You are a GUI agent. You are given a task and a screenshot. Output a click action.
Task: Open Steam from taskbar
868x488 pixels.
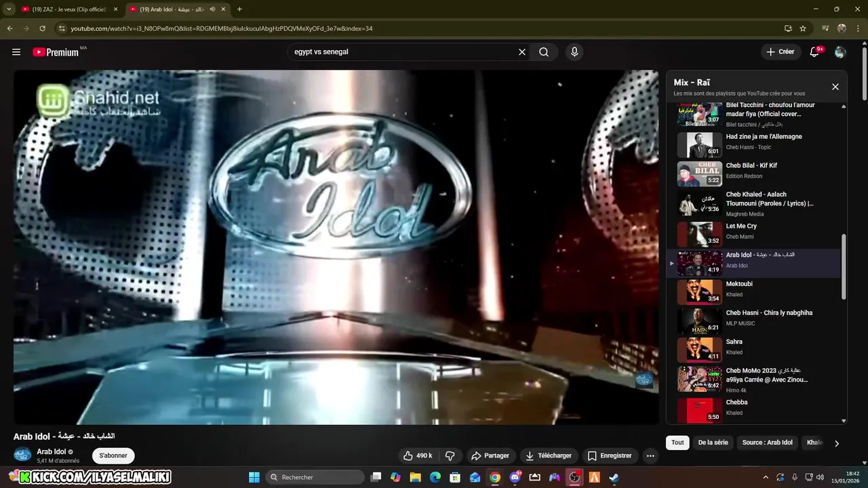(614, 477)
